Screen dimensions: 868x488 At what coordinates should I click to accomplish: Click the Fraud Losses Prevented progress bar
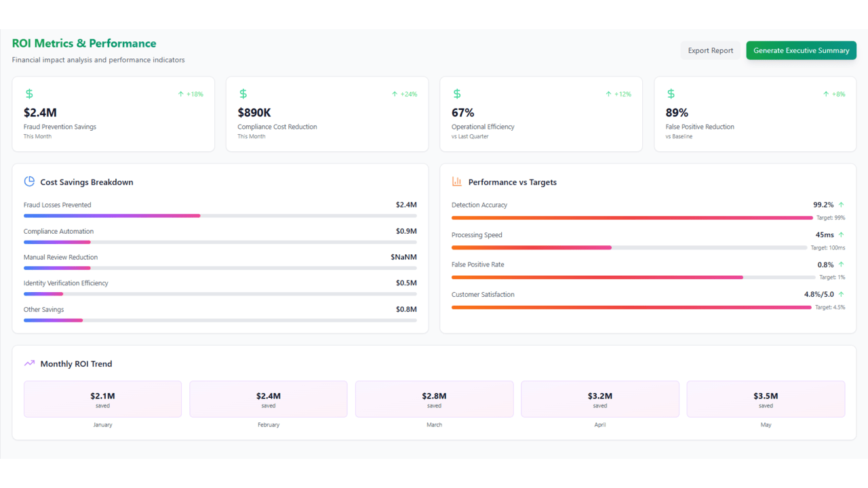(220, 216)
